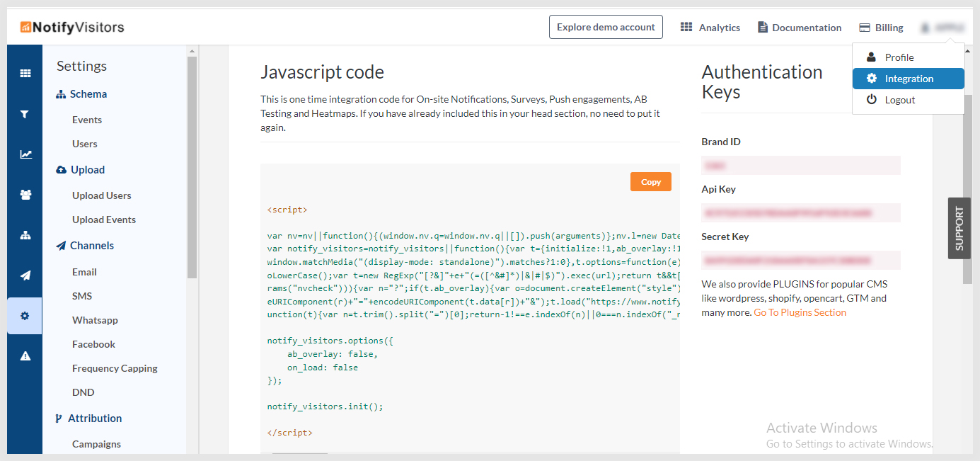Select the settings gear icon in left rail

(25, 316)
